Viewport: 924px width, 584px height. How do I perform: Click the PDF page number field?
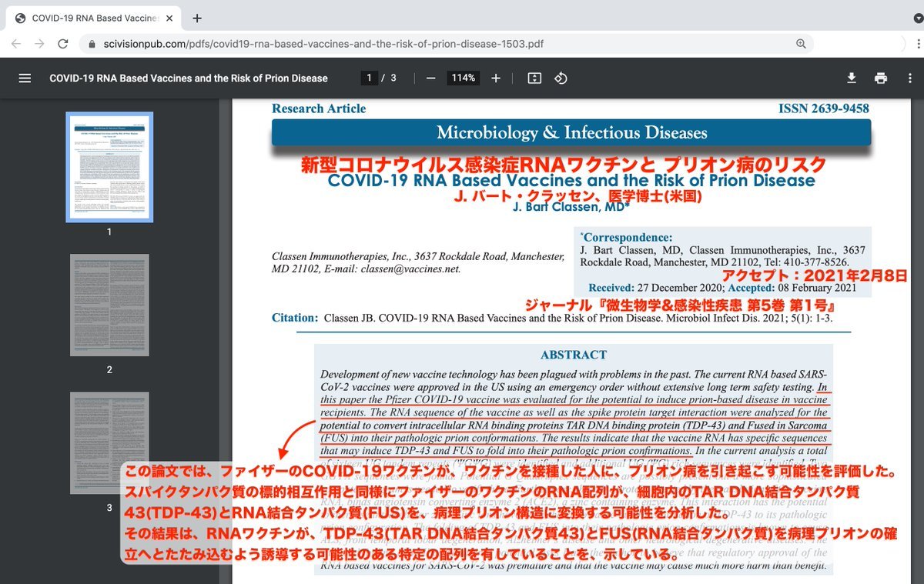[x=370, y=78]
